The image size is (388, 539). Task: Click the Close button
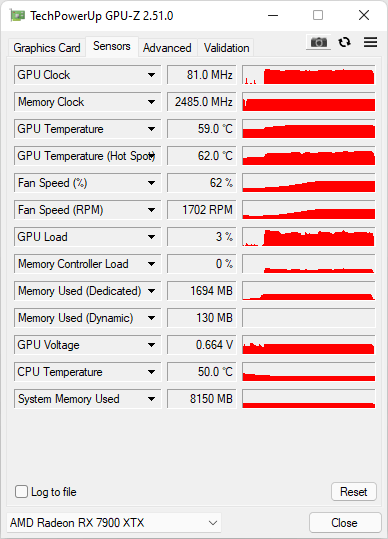[x=345, y=523]
